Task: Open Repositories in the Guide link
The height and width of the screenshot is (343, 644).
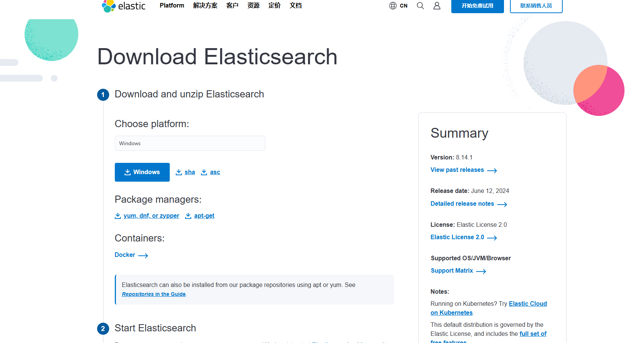Action: 154,294
